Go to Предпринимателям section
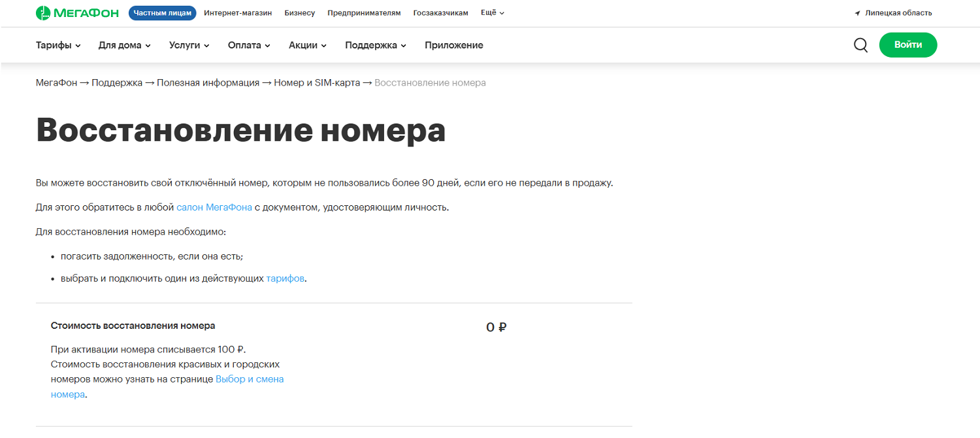Viewport: 980px width, 438px height. (364, 13)
